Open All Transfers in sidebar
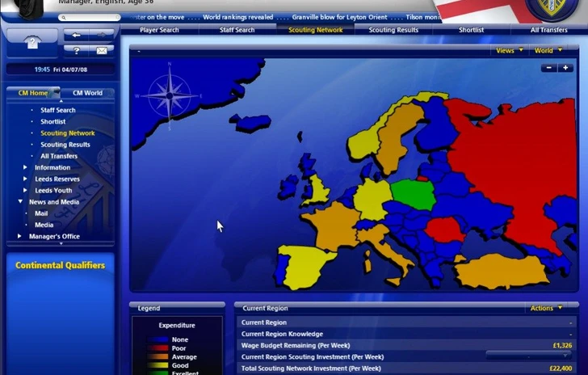Image resolution: width=588 pixels, height=375 pixels. (59, 156)
